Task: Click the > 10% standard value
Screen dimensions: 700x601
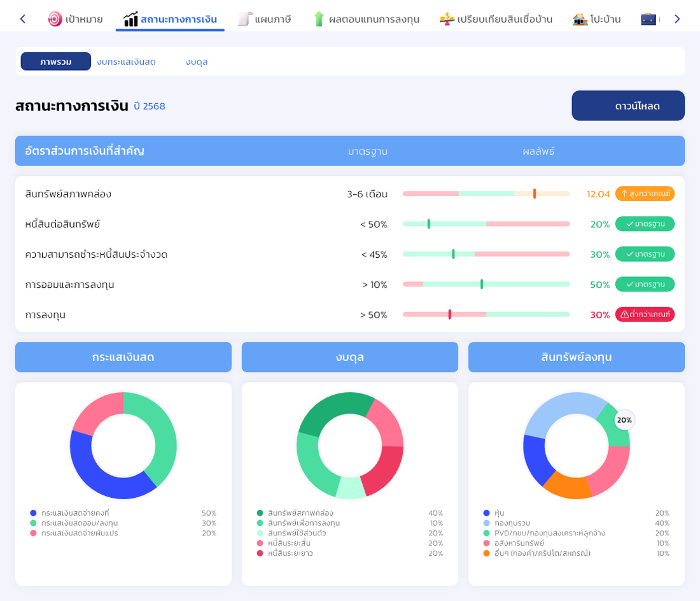Action: tap(375, 285)
